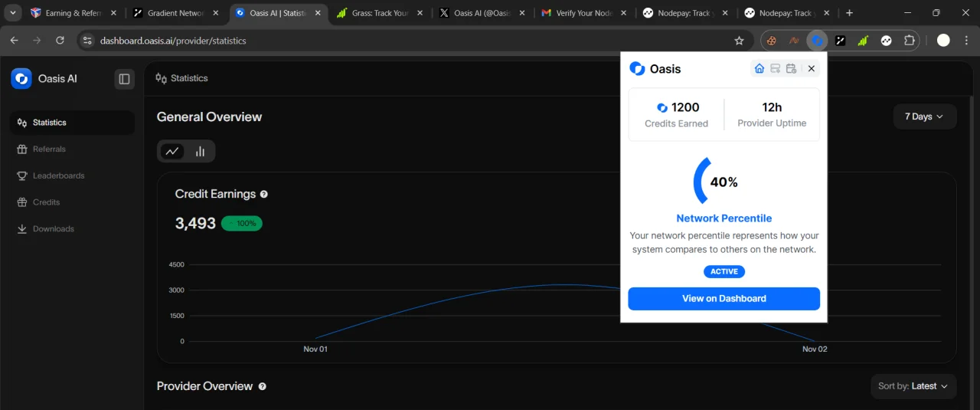
Task: Click the Nov 02 axis label
Action: point(815,349)
